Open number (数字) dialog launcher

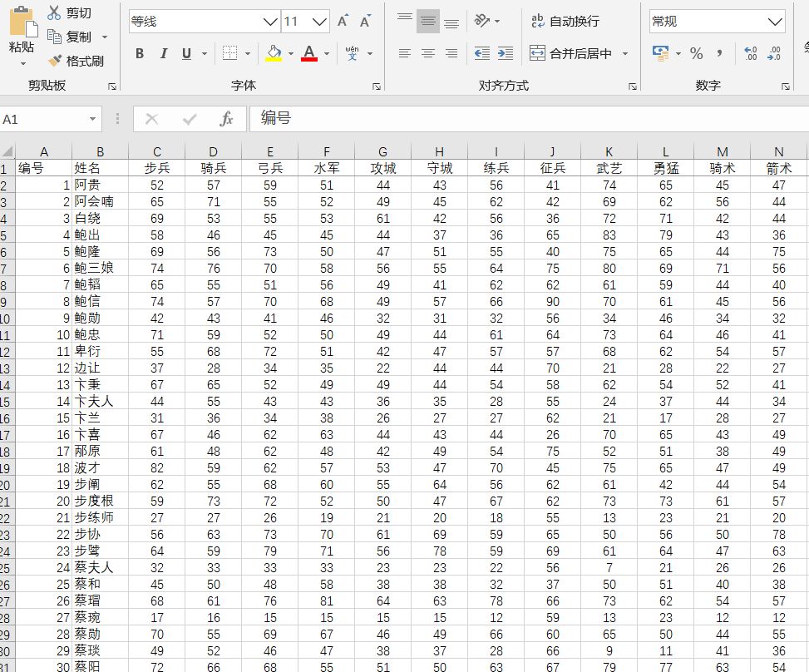(x=785, y=86)
